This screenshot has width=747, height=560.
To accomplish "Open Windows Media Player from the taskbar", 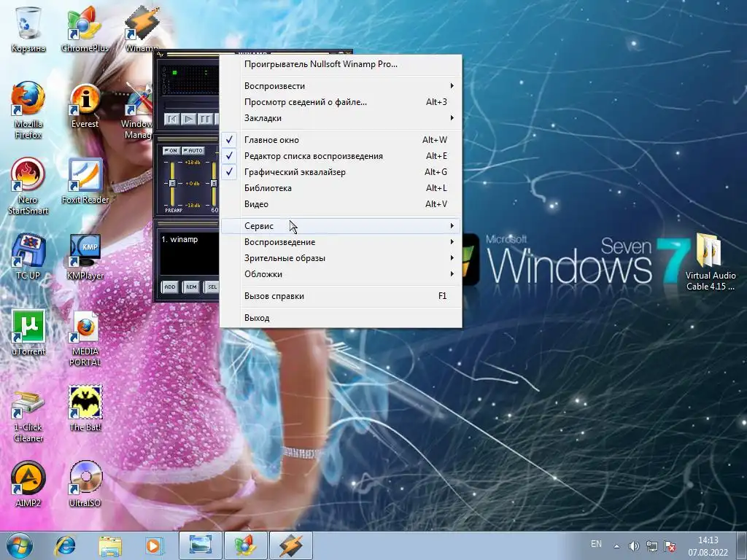I will [153, 545].
